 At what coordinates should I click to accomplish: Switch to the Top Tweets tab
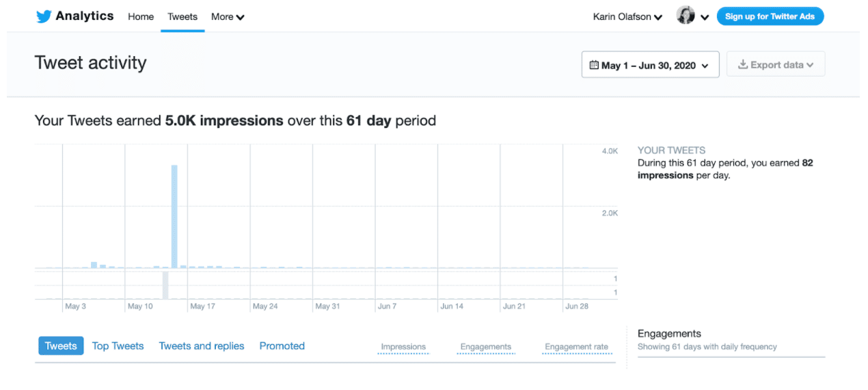118,346
